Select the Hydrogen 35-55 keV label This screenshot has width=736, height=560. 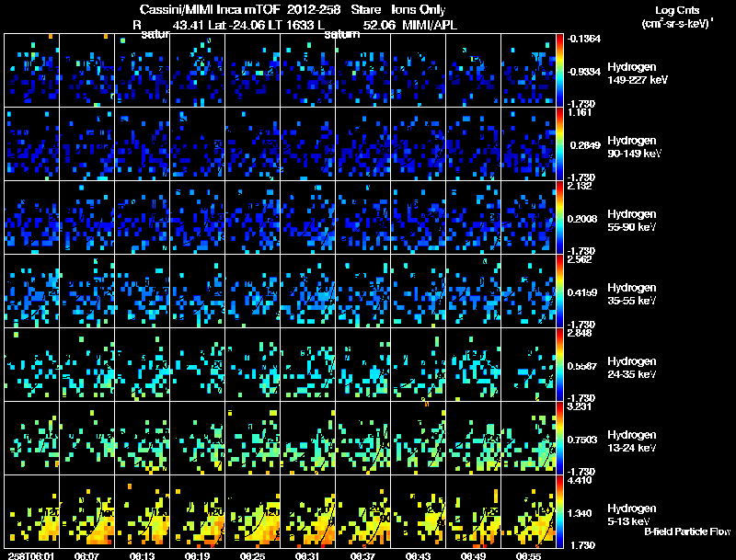[x=632, y=294]
